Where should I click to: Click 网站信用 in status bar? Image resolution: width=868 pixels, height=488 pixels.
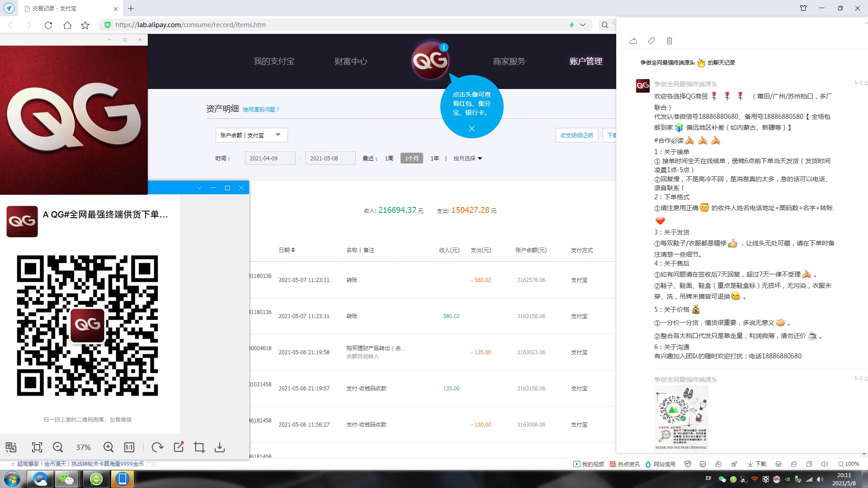pos(660,464)
